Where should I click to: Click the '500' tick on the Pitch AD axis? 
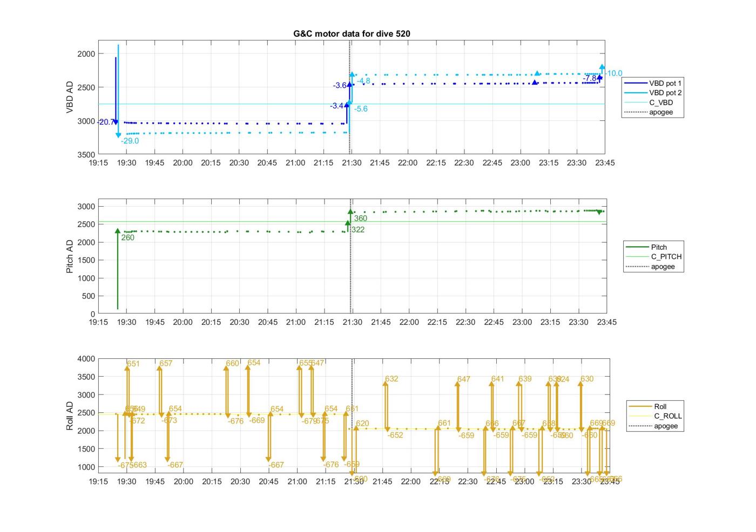[x=89, y=296]
